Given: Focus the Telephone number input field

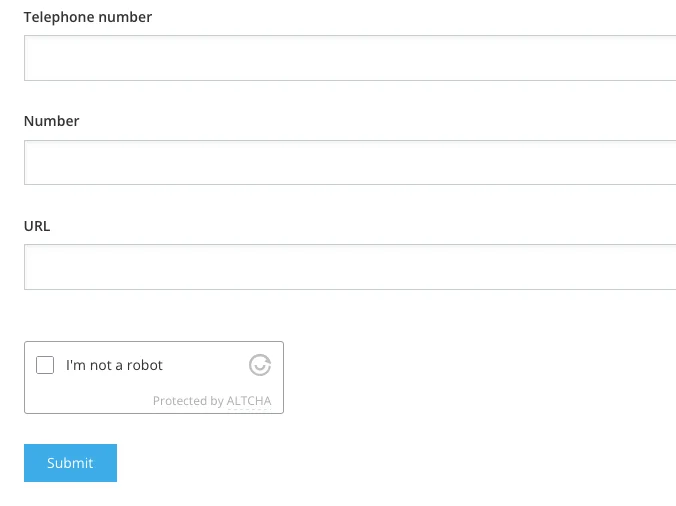Looking at the screenshot, I should (x=350, y=58).
